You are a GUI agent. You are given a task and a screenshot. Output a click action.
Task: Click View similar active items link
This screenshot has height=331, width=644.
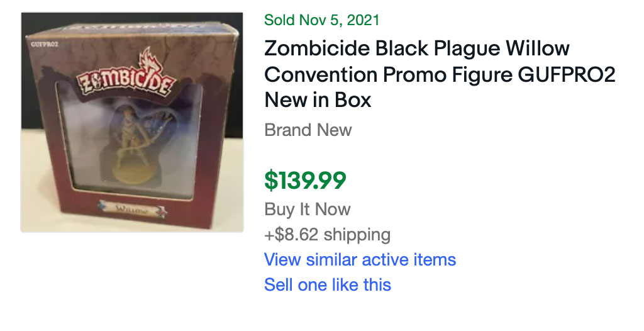point(360,260)
